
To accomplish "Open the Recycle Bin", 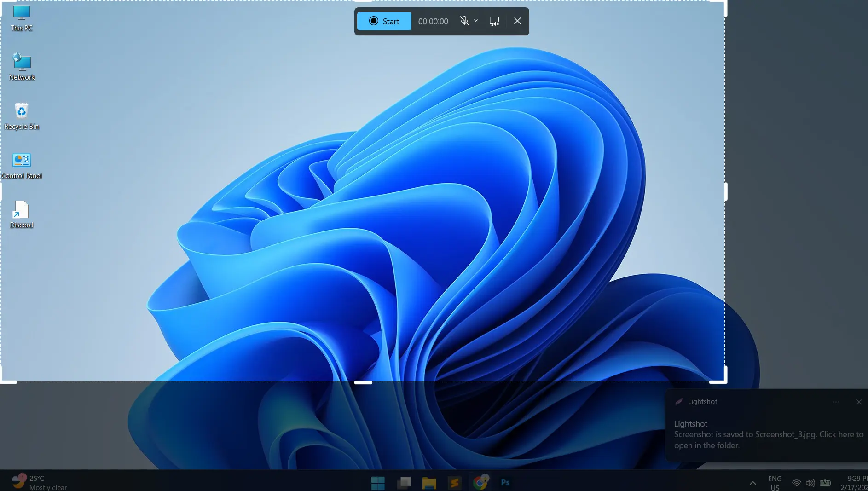I will click(21, 113).
